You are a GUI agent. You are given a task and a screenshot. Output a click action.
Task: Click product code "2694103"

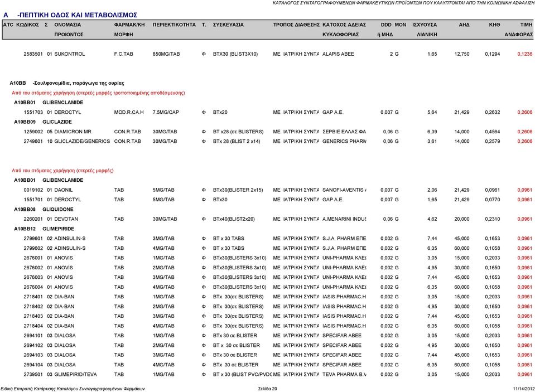click(x=33, y=355)
